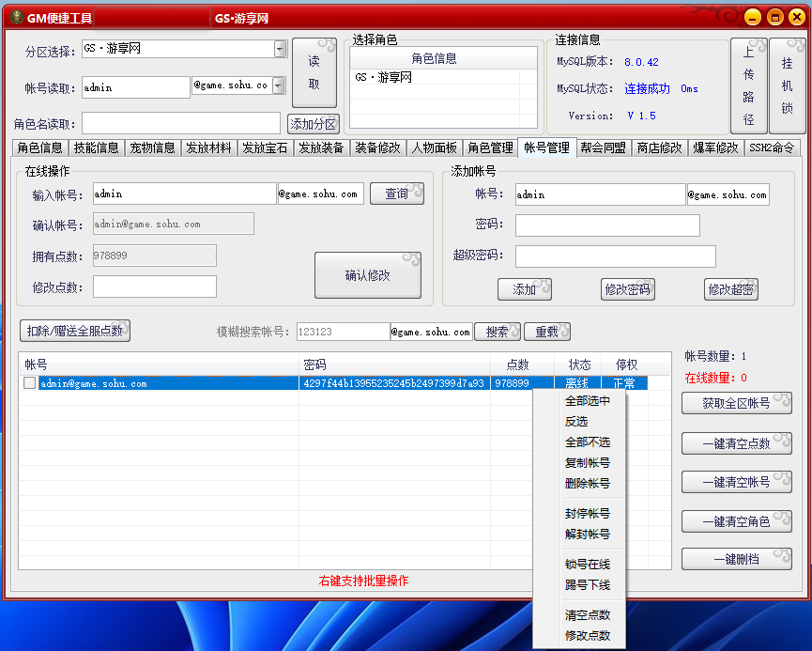Viewport: 812px width, 651px height.
Task: Focus the 超级密码 input box
Action: coord(615,256)
